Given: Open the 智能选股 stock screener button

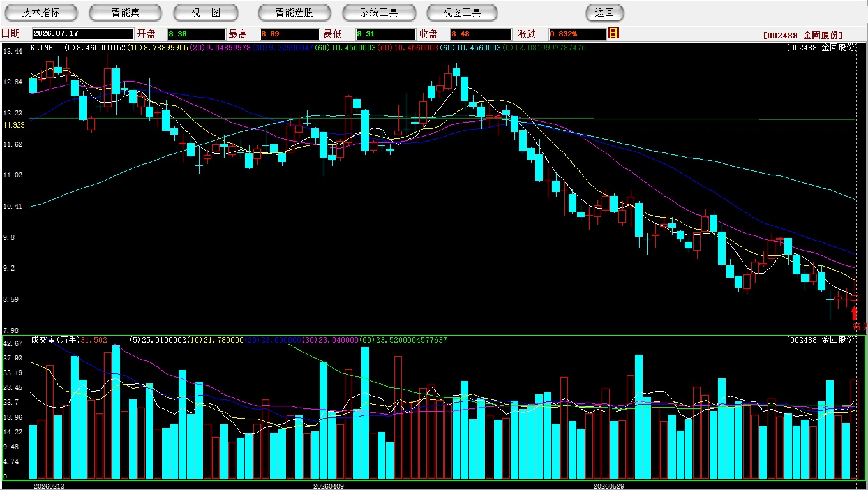Looking at the screenshot, I should click(294, 13).
